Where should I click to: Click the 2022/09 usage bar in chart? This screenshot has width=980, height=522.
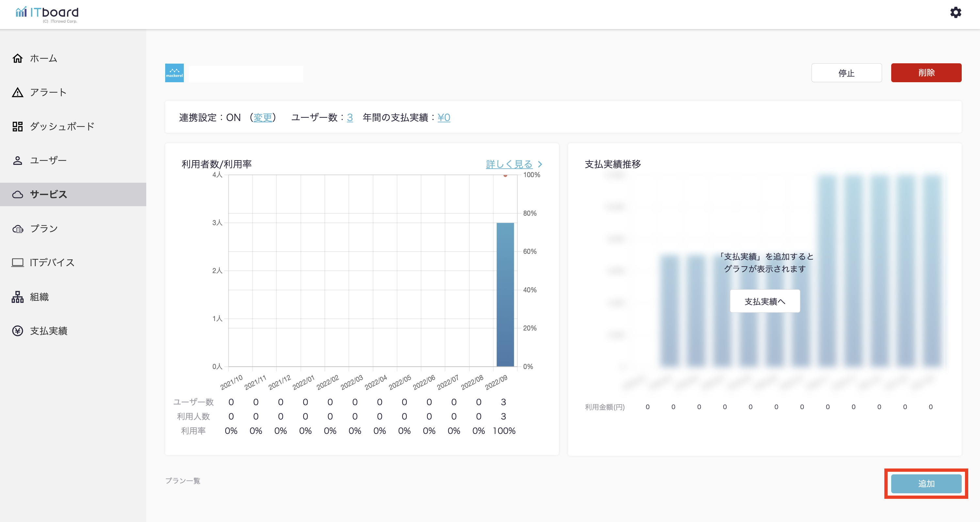pos(505,295)
